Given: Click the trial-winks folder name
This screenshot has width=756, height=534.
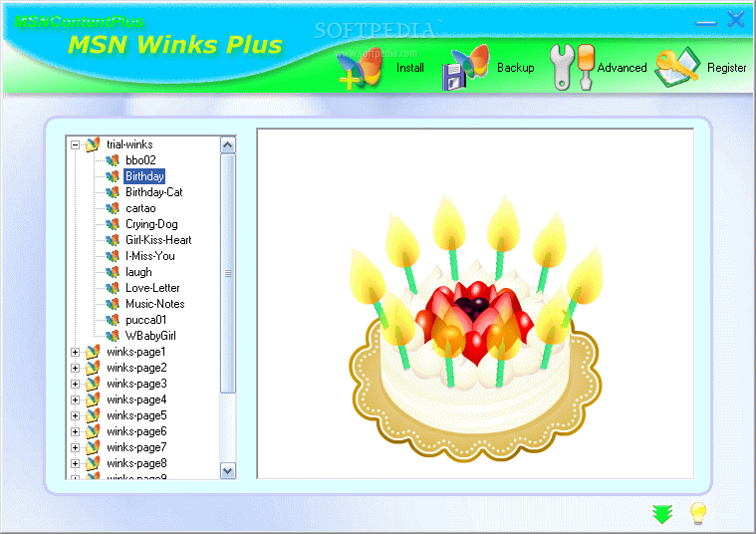Looking at the screenshot, I should (129, 144).
